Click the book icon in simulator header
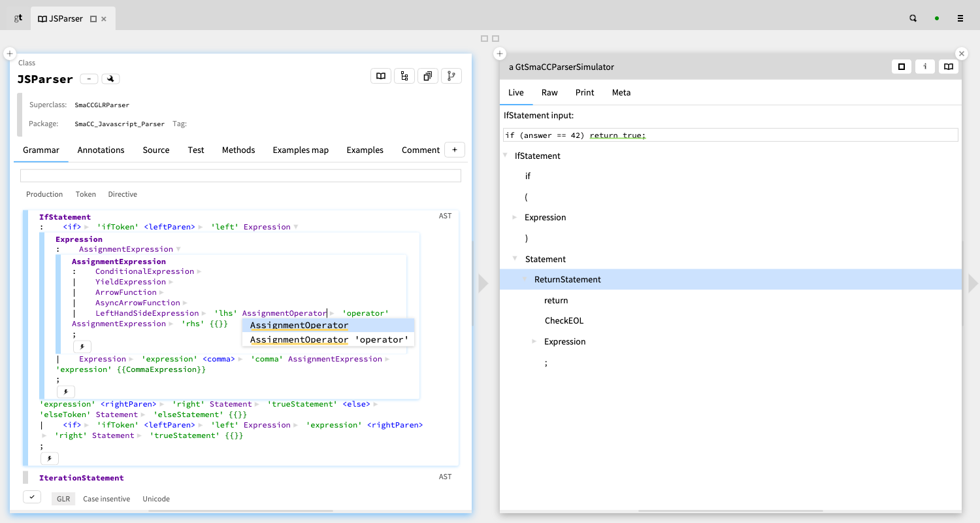The width and height of the screenshot is (980, 523). pos(948,67)
